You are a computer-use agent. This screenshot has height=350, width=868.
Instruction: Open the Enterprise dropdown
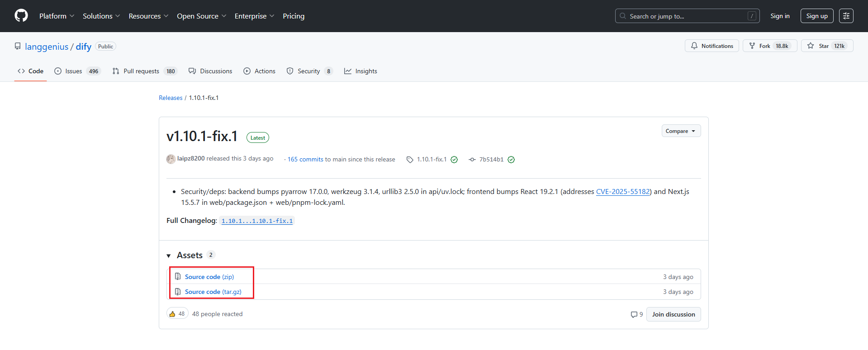(254, 16)
